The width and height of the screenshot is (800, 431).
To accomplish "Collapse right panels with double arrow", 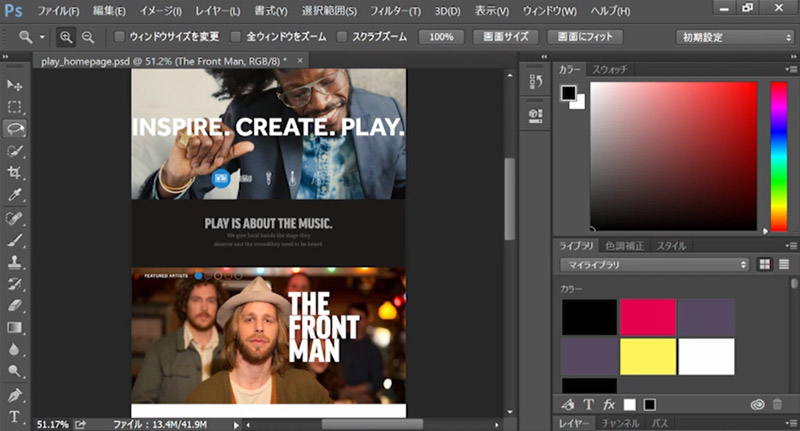I will pyautogui.click(x=793, y=57).
